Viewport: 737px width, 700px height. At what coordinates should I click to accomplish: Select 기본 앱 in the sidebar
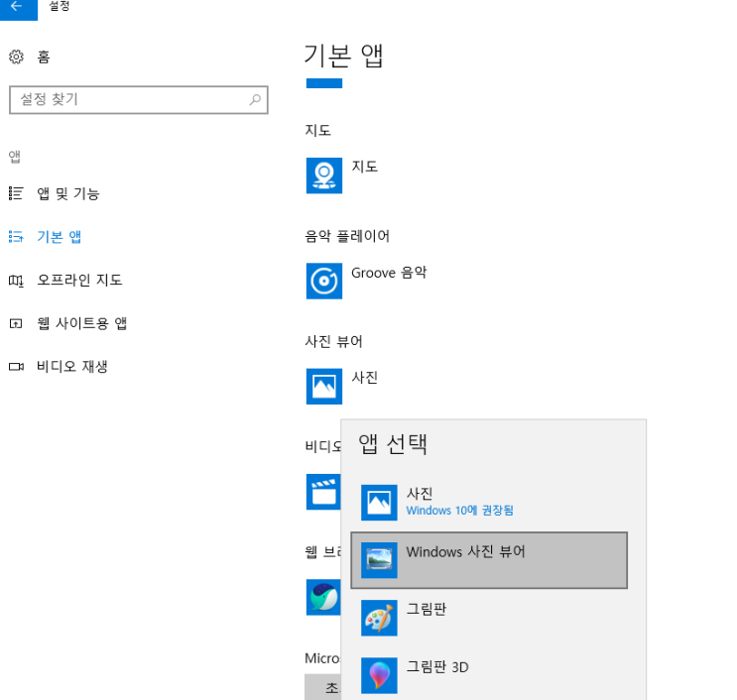pyautogui.click(x=60, y=236)
